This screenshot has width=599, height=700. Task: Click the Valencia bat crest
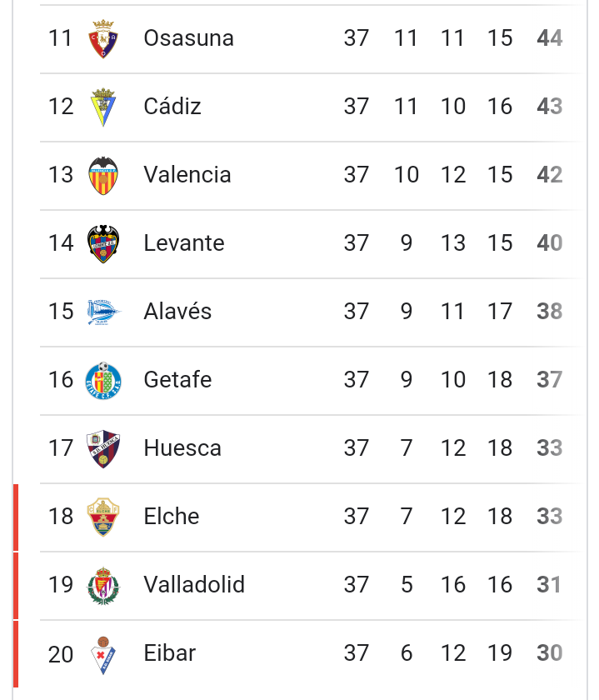point(103,176)
